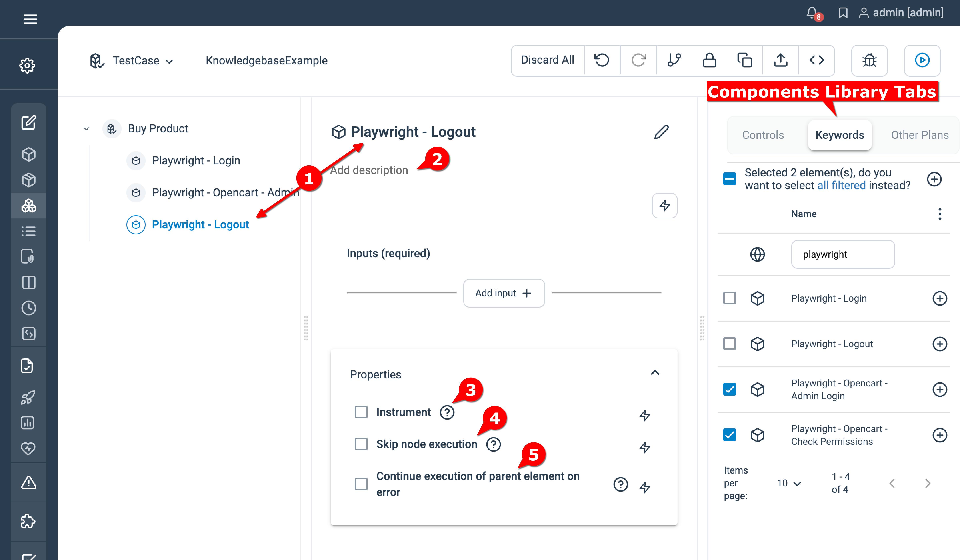This screenshot has height=560, width=960.
Task: Click the branch/versioning icon
Action: pos(674,60)
